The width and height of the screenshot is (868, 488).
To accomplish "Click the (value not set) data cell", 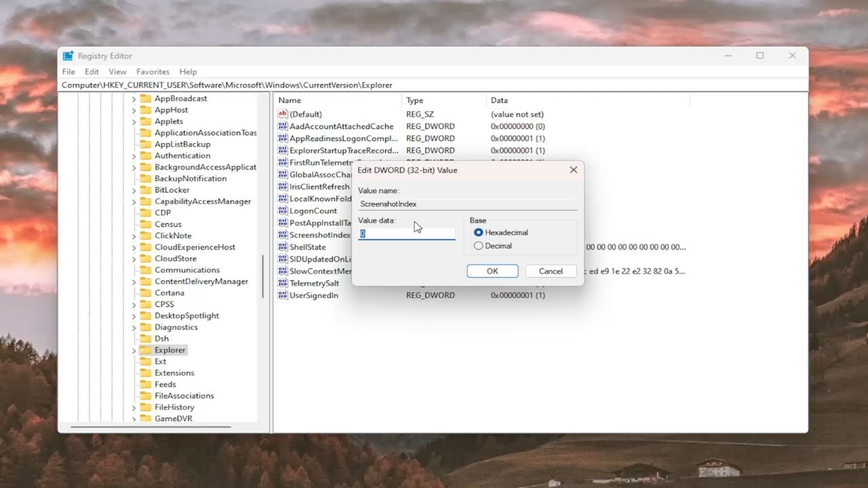I will (x=517, y=115).
